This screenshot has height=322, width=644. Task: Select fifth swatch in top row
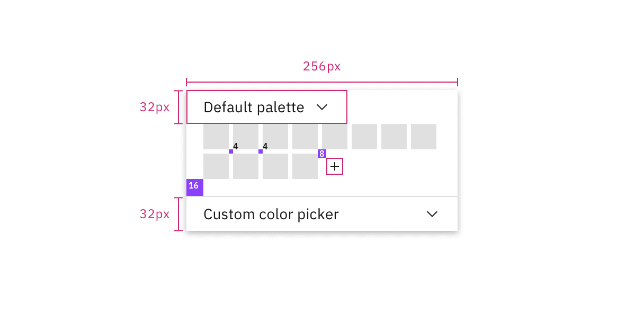(335, 137)
